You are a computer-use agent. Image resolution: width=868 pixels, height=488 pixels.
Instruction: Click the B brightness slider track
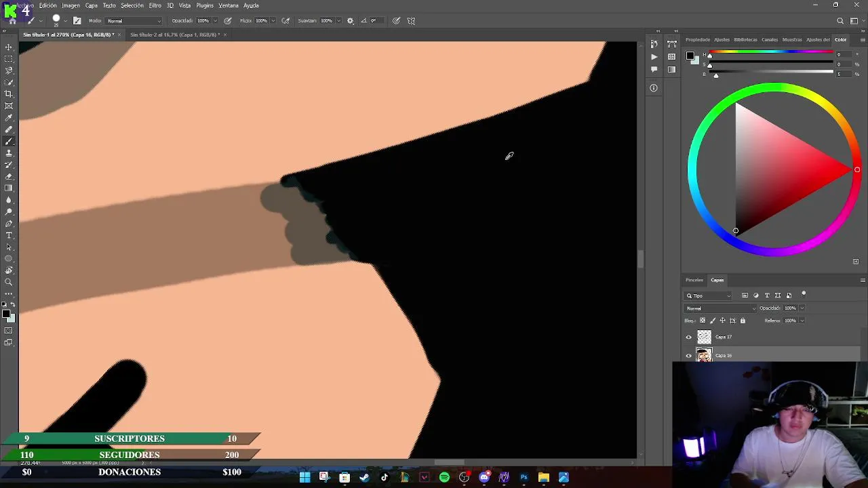pos(771,71)
